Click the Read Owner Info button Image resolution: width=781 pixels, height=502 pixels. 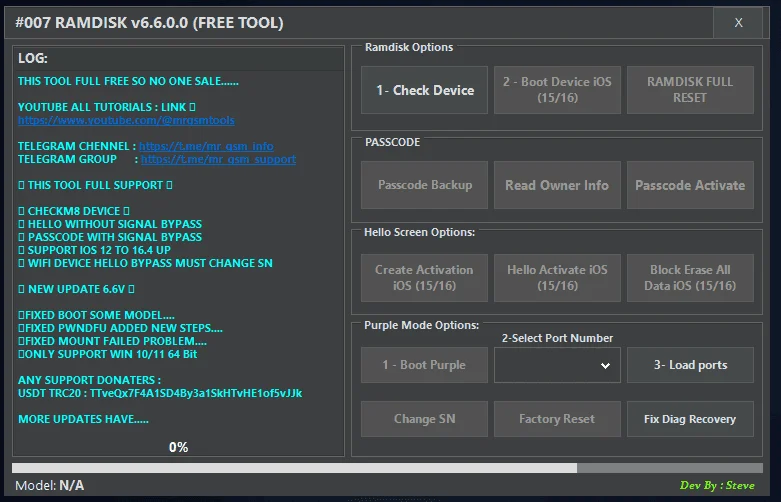coord(557,185)
